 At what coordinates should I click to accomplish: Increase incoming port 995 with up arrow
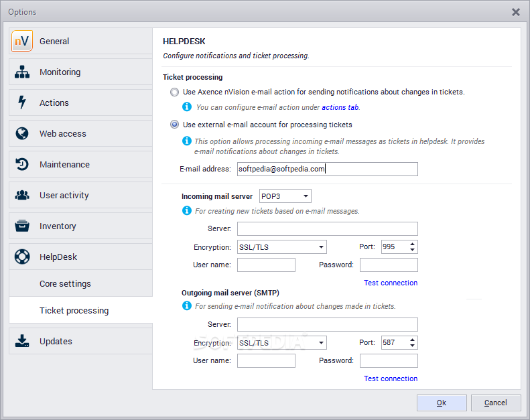(x=412, y=244)
